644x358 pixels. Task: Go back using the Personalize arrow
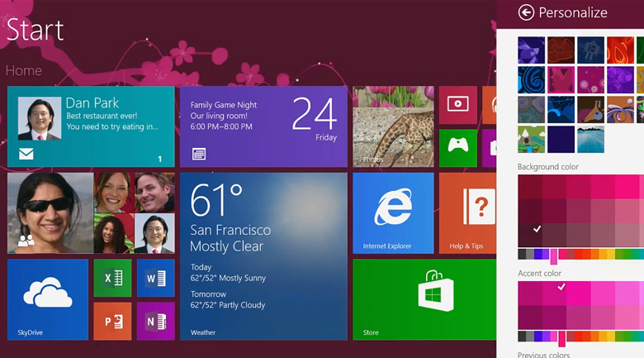coord(526,12)
